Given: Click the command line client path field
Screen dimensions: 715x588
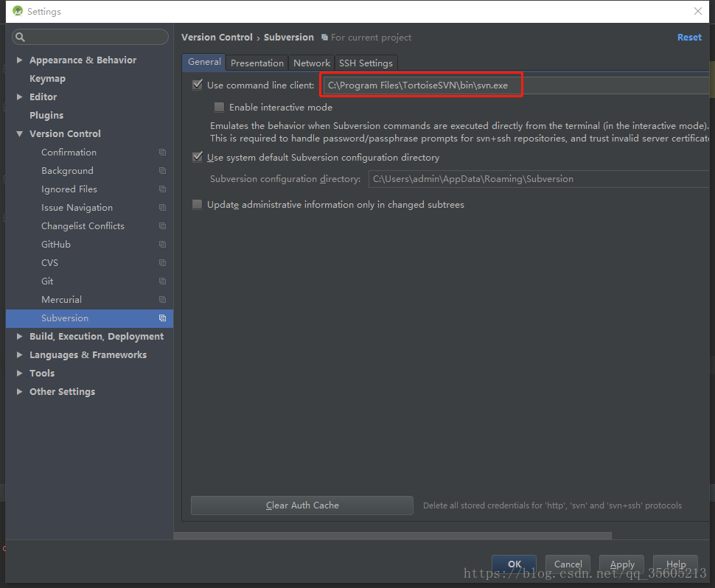Looking at the screenshot, I should 515,85.
